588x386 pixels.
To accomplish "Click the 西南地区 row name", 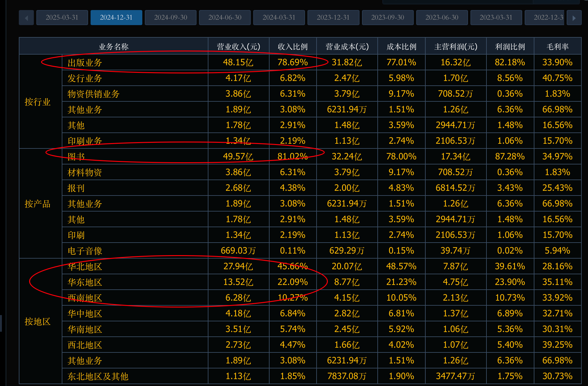I will [x=85, y=298].
